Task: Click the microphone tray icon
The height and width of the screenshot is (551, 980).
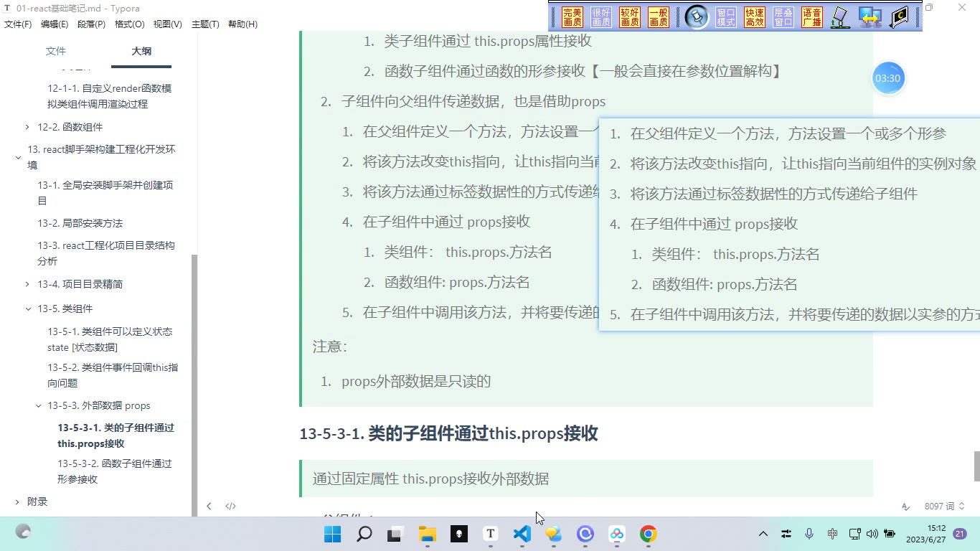Action: pyautogui.click(x=809, y=534)
